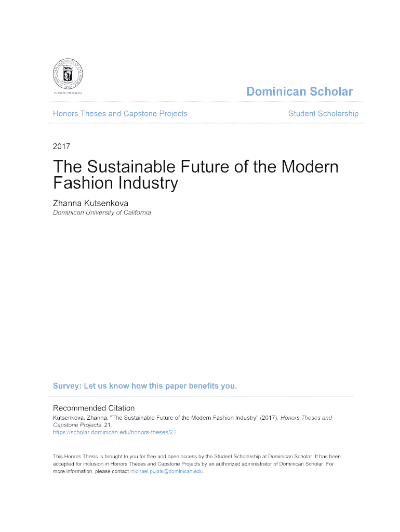The image size is (400, 532).
Task: Click Fashion Industry in the large heading
Action: [115, 183]
